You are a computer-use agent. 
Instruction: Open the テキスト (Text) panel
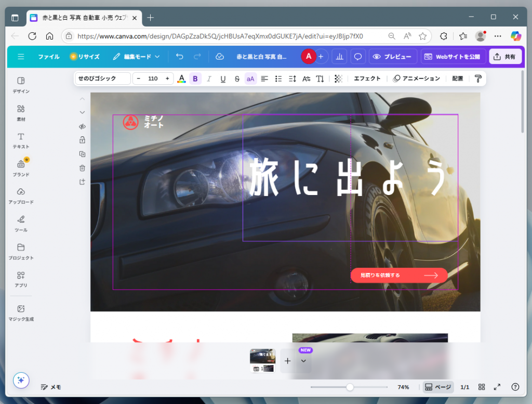(20, 141)
